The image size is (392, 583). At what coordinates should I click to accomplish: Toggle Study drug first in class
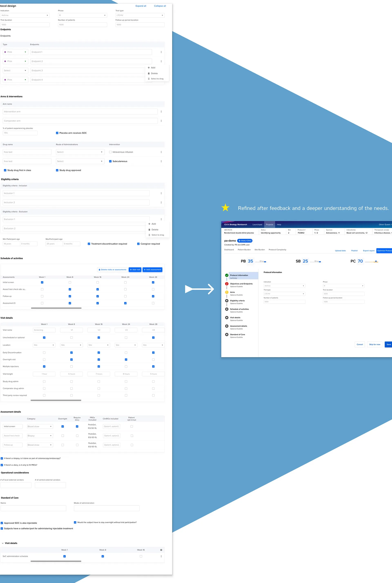(5, 170)
